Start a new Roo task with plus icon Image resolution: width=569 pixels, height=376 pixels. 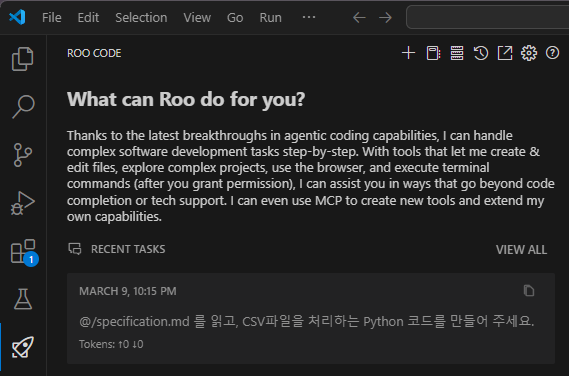tap(408, 53)
